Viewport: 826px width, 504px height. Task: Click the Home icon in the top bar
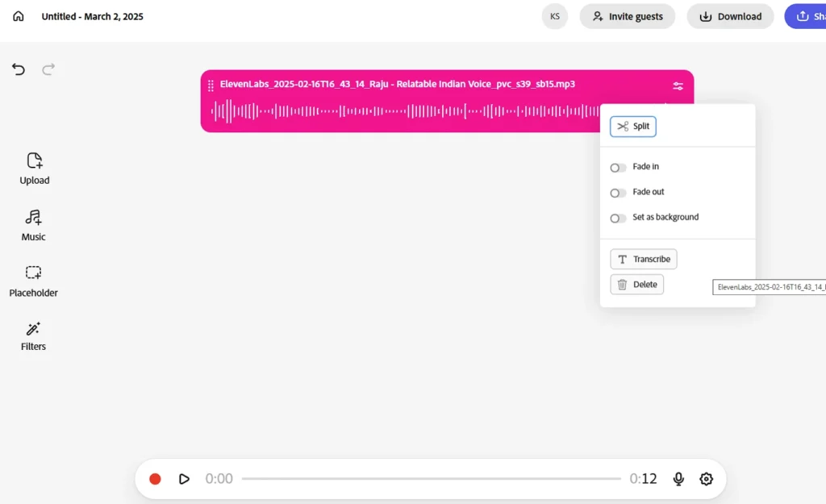(18, 15)
